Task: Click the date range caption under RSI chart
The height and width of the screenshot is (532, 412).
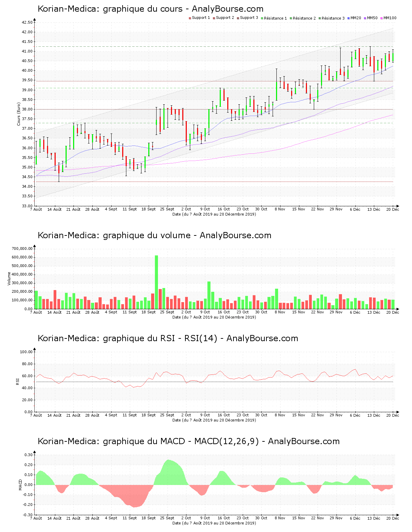Action: pos(214,420)
